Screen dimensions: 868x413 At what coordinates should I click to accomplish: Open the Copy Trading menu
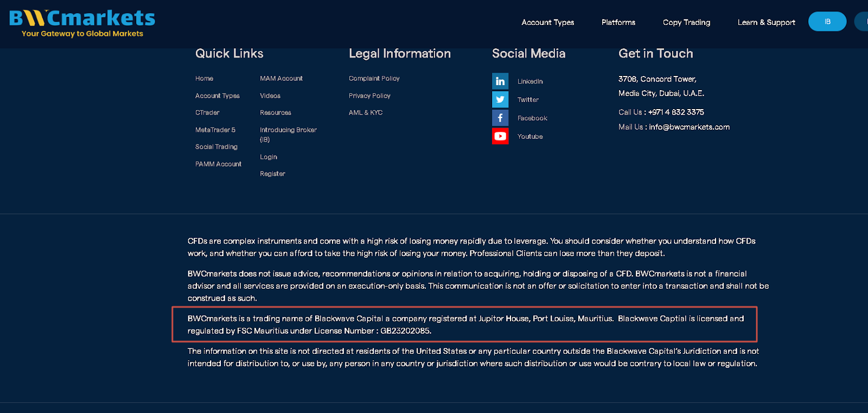point(686,22)
